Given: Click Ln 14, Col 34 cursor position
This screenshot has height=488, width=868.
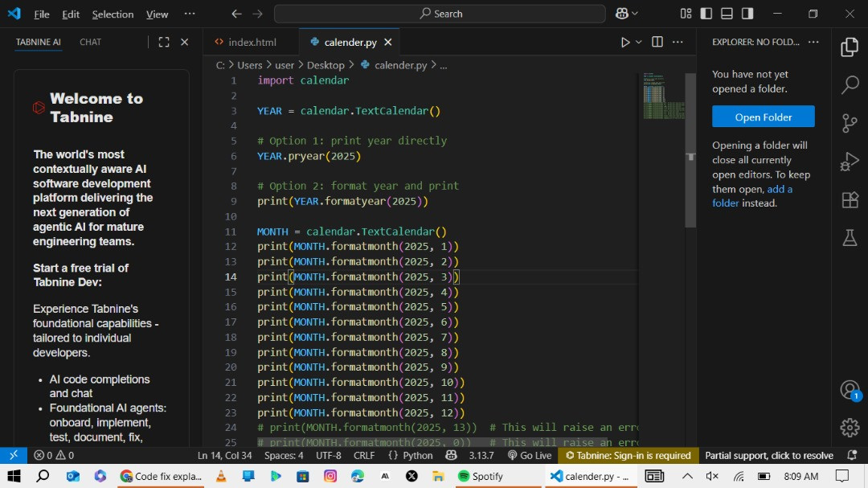Looking at the screenshot, I should click(x=224, y=455).
